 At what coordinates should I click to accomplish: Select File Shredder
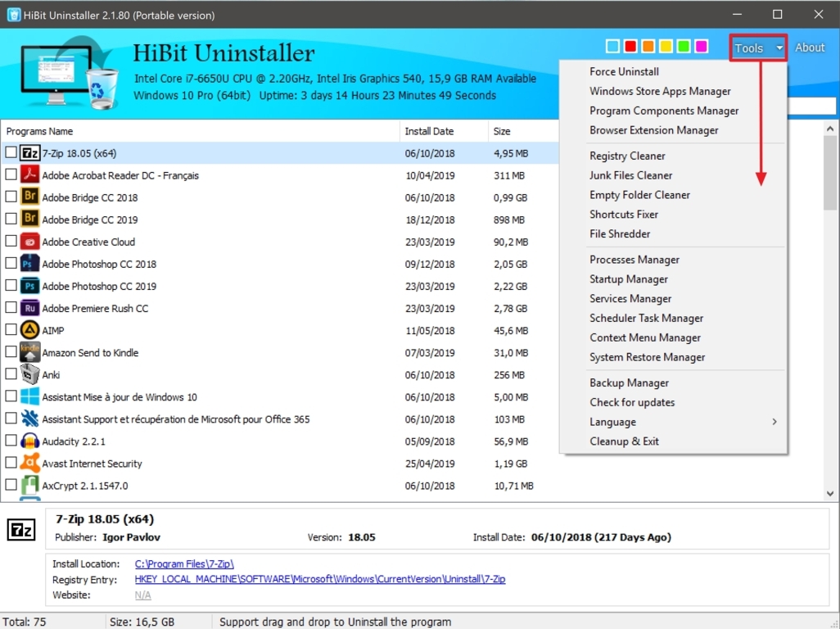pos(620,233)
